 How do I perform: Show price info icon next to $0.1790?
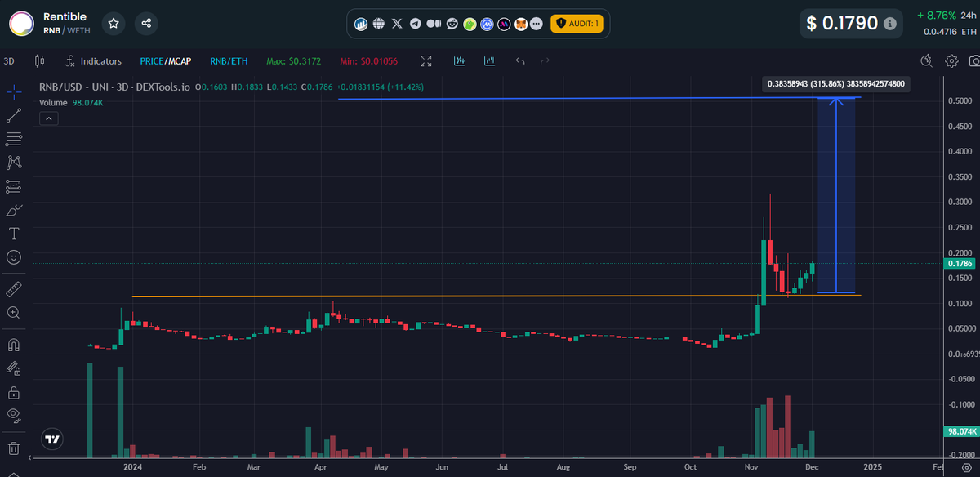click(890, 24)
